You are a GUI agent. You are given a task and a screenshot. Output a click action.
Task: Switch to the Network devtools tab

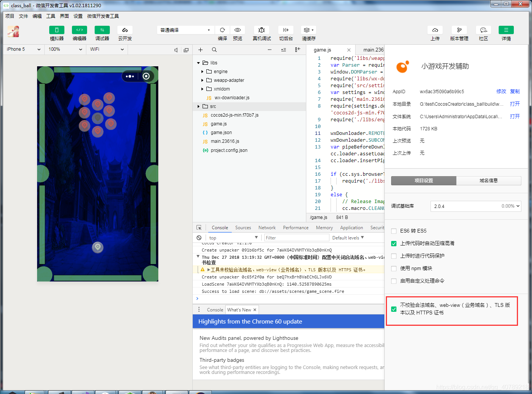pos(267,228)
